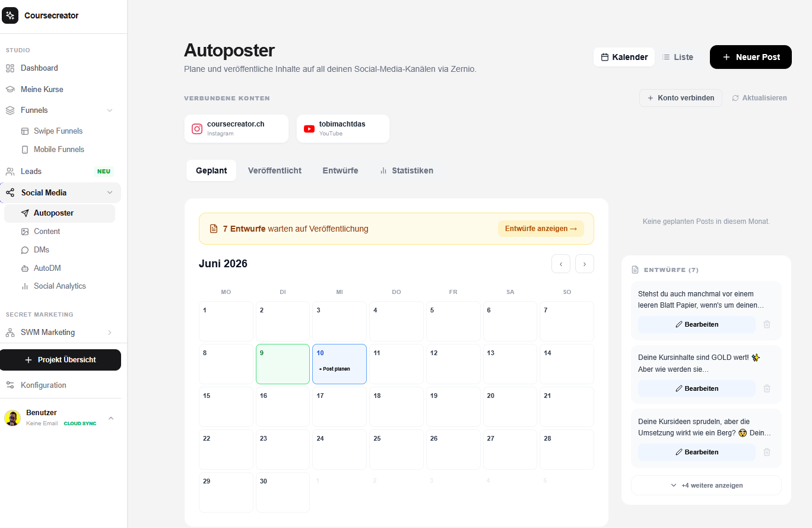
Task: Click the Juni 2026 month title
Action: point(223,264)
